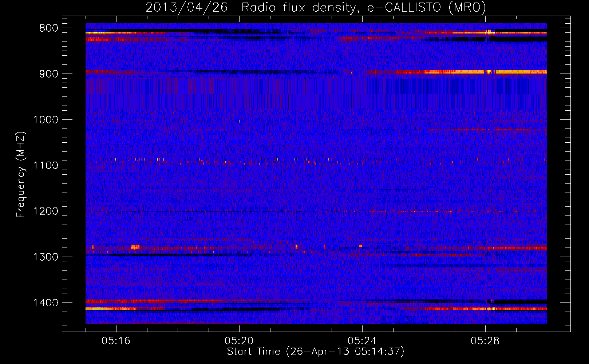Click the 05:24 time tick label

point(362,341)
